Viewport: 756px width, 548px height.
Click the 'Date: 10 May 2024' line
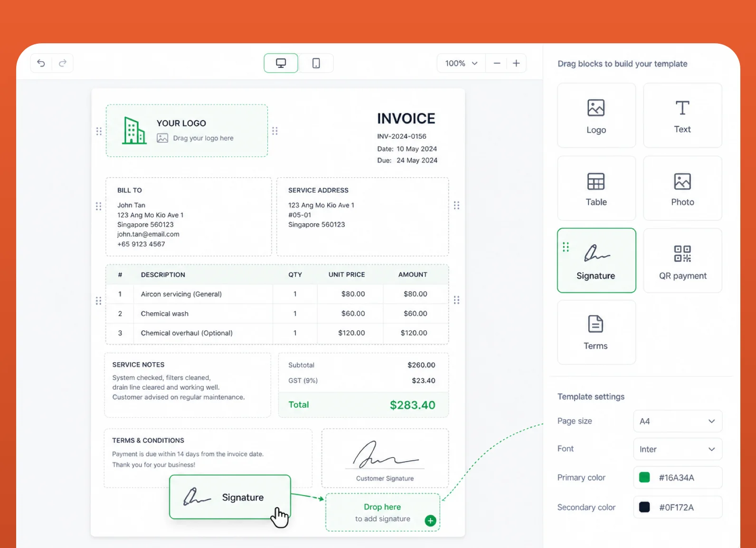click(407, 149)
